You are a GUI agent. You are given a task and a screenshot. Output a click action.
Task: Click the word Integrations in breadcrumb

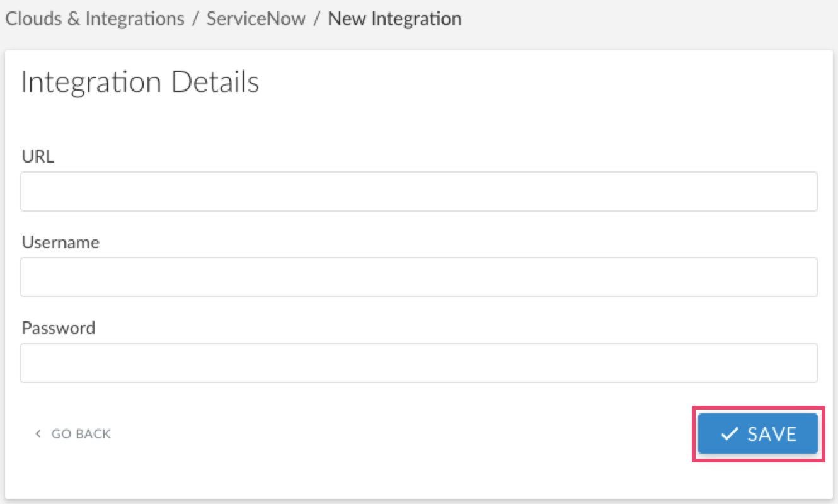[x=135, y=19]
